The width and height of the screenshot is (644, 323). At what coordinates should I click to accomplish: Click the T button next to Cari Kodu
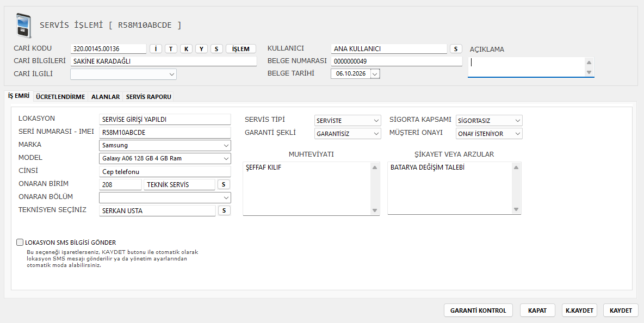point(171,49)
